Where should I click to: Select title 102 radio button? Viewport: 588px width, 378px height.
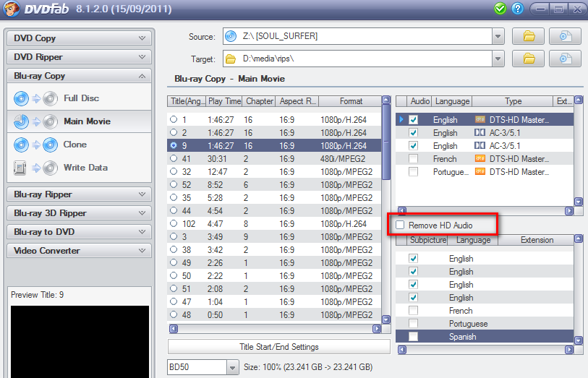(x=174, y=223)
